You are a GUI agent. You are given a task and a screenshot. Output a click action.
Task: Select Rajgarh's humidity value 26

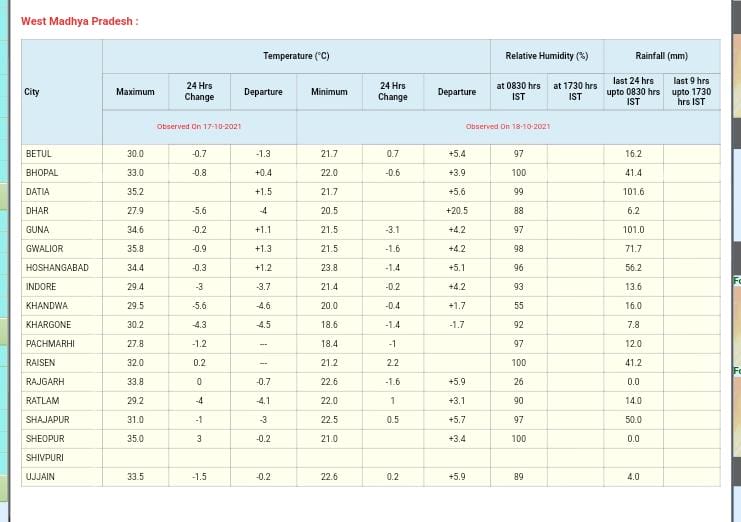click(519, 382)
